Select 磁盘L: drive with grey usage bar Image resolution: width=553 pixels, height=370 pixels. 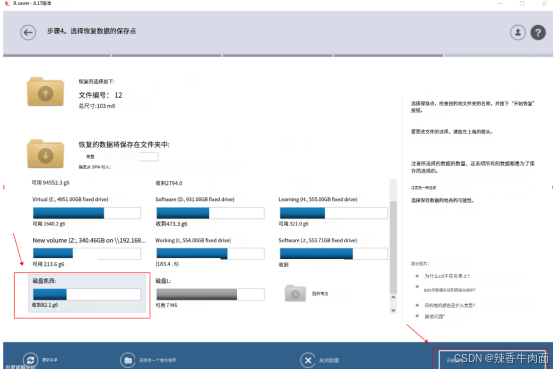210,293
